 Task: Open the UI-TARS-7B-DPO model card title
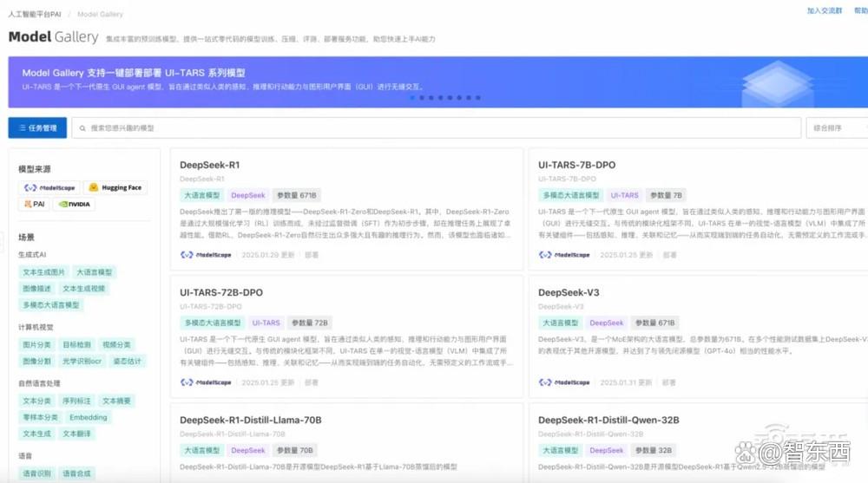577,165
